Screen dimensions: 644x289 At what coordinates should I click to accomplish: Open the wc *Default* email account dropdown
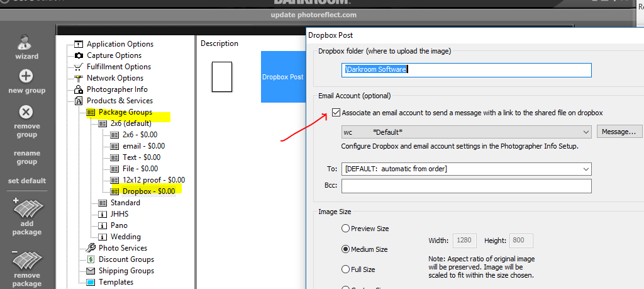click(466, 132)
